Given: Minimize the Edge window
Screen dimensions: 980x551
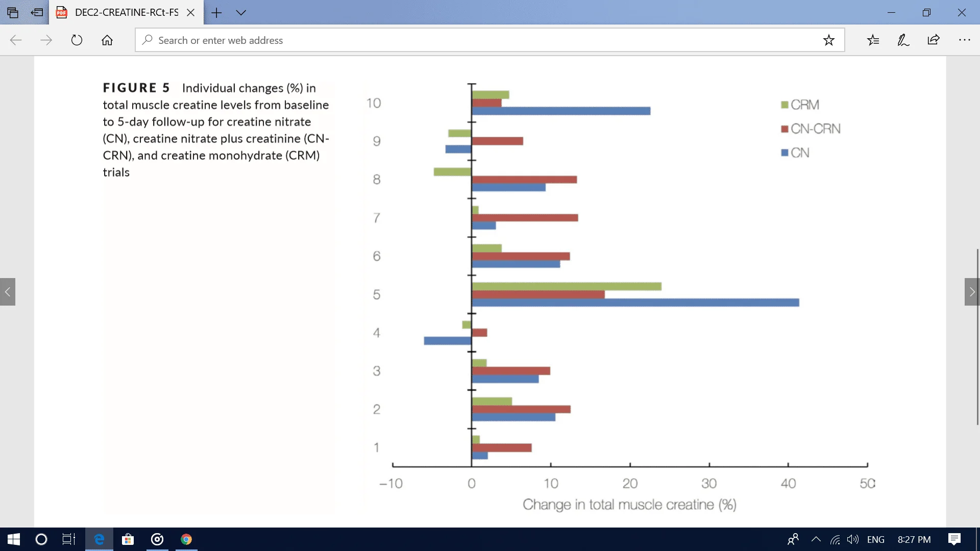Looking at the screenshot, I should pos(891,12).
